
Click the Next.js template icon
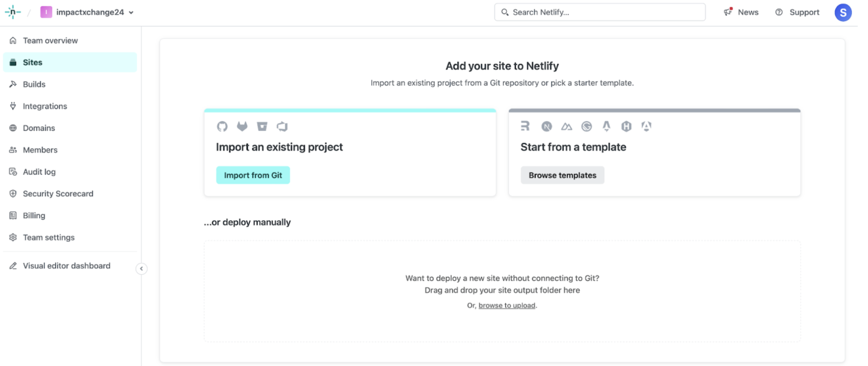pyautogui.click(x=546, y=126)
